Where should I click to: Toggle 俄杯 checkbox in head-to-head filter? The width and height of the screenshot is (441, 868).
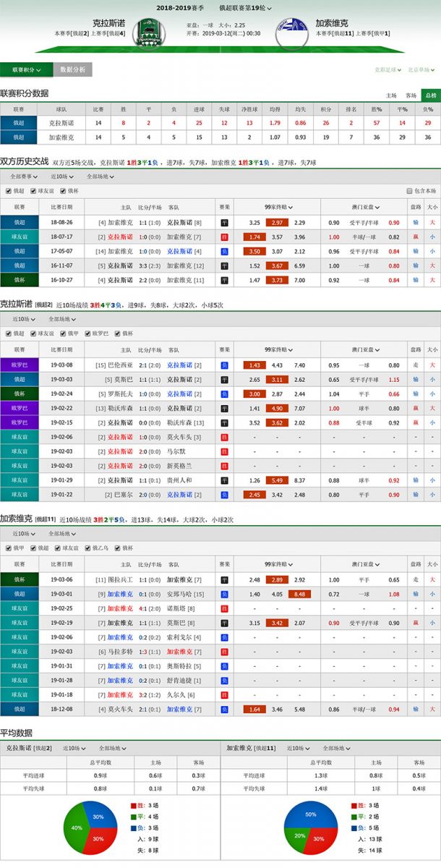click(64, 191)
